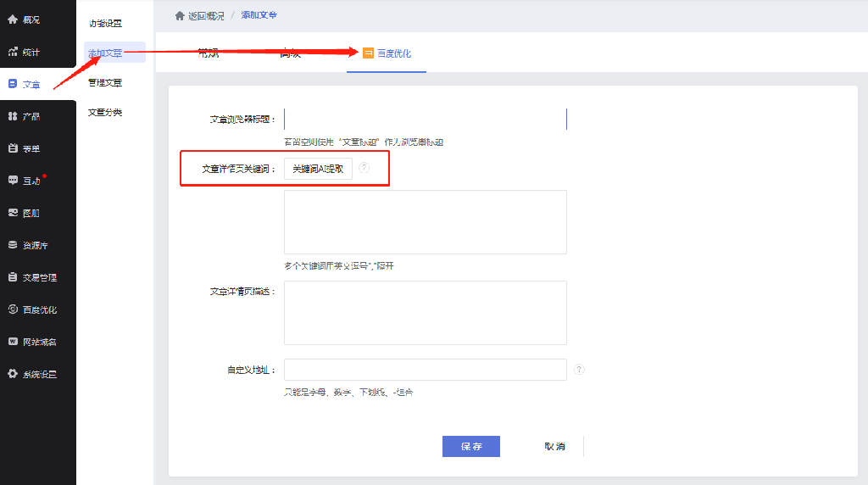Click the home icon beside 返回概况
Viewport: 868px width, 485px height.
pos(180,15)
